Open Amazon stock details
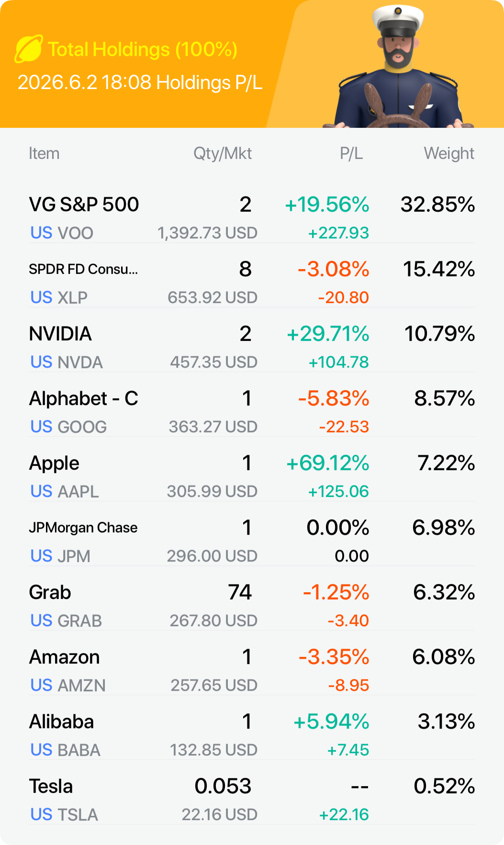Viewport: 504px width, 845px height. point(252,670)
